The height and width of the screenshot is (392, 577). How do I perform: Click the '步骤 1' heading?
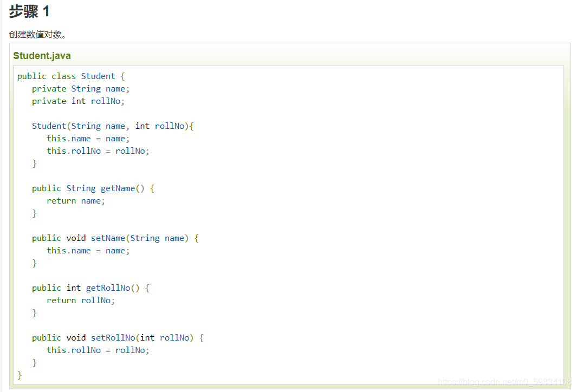click(x=29, y=11)
